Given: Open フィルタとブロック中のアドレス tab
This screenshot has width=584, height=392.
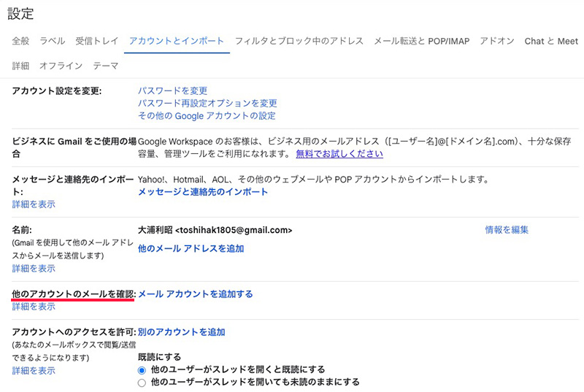Looking at the screenshot, I should [299, 42].
